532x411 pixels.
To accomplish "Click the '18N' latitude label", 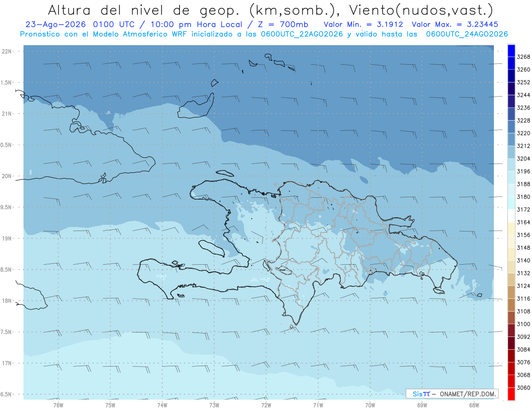I will point(7,301).
